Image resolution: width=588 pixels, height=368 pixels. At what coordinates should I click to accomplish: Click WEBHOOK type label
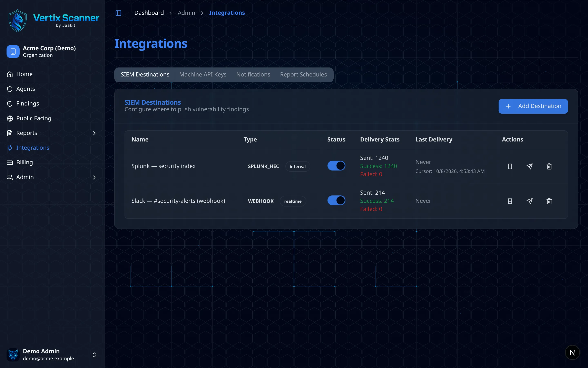click(x=261, y=201)
